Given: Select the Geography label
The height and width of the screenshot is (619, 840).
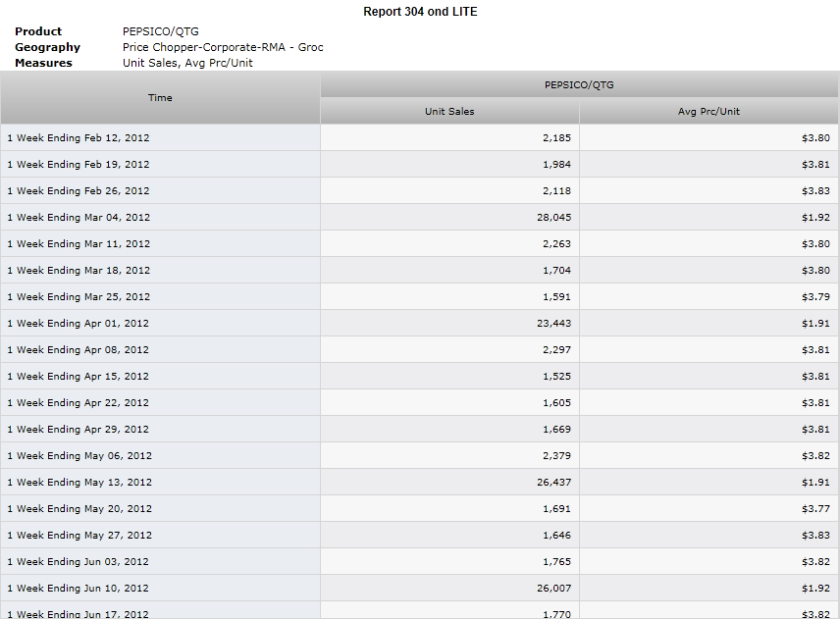Looking at the screenshot, I should pyautogui.click(x=48, y=47).
